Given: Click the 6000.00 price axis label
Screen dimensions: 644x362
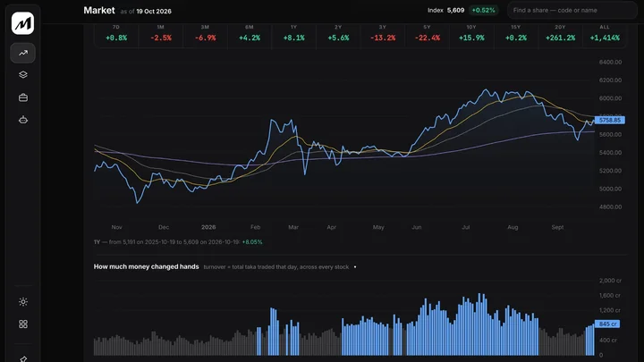Looking at the screenshot, I should pos(610,98).
